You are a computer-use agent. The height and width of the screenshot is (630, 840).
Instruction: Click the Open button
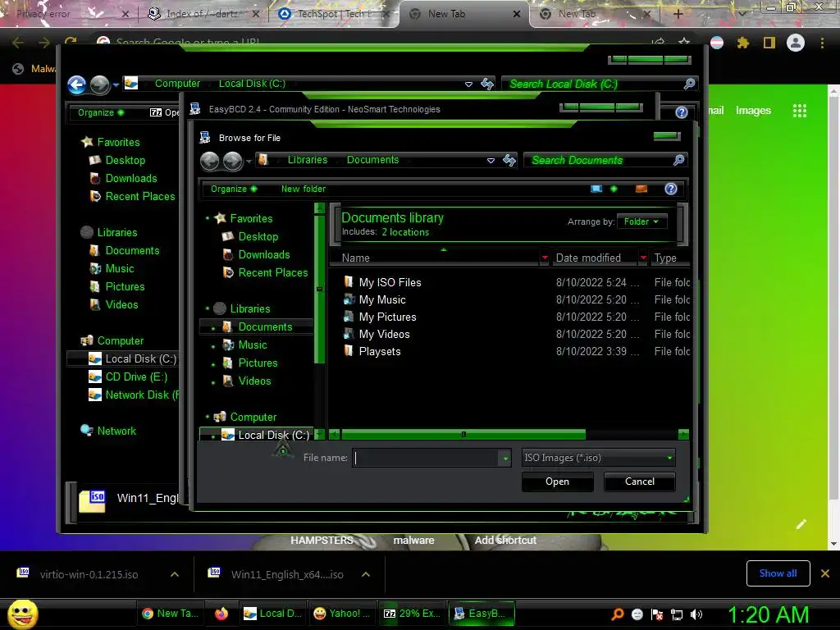click(x=557, y=481)
